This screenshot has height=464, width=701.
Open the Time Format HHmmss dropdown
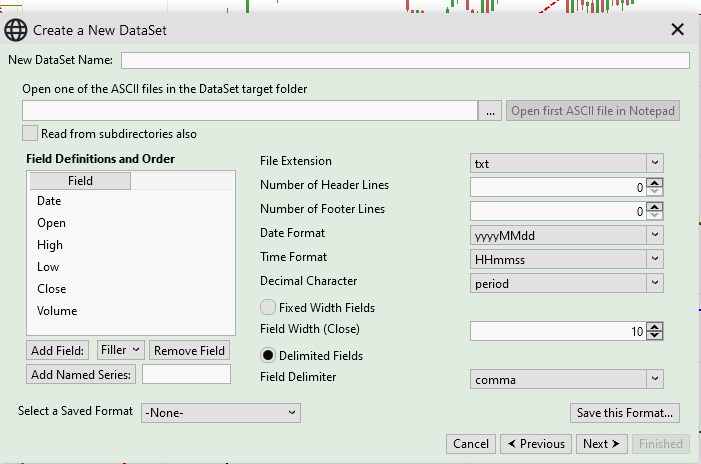point(566,259)
